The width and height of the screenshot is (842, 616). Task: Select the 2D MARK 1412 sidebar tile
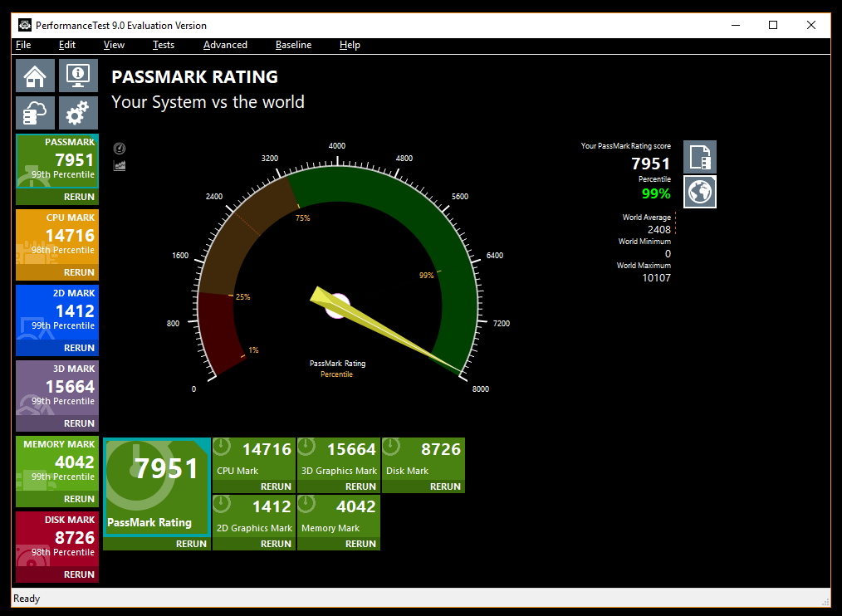[57, 312]
